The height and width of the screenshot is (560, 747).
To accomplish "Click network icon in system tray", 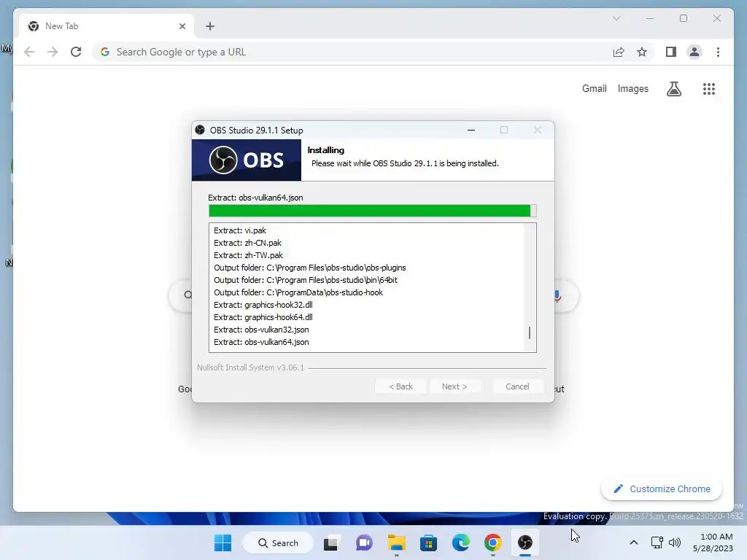I will [657, 542].
